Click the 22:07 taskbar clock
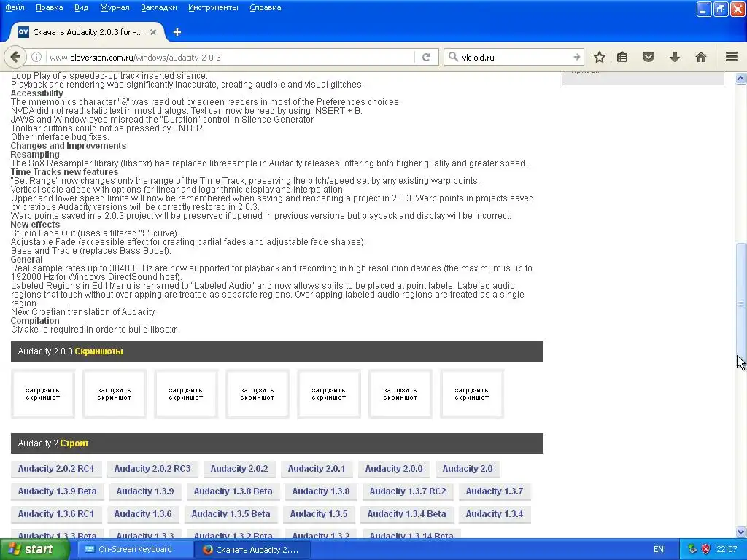Image resolution: width=747 pixels, height=560 pixels. click(x=727, y=550)
